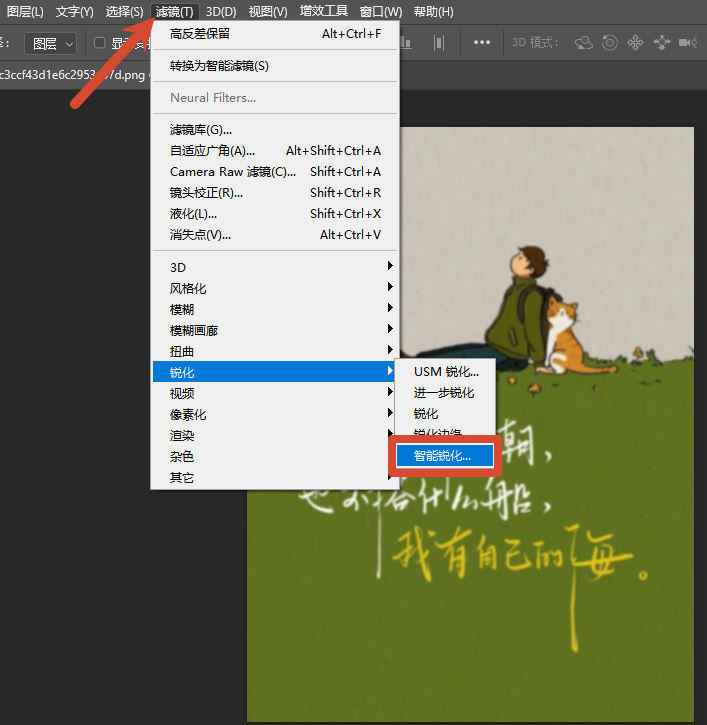Screen dimensions: 707x725
Task: Click the 滤镜(T) menu bar item
Action: point(174,12)
